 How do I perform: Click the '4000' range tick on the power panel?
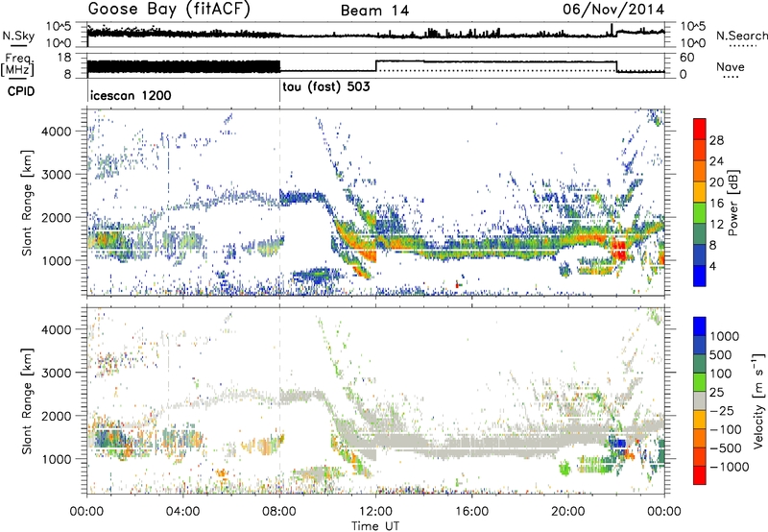(x=57, y=132)
